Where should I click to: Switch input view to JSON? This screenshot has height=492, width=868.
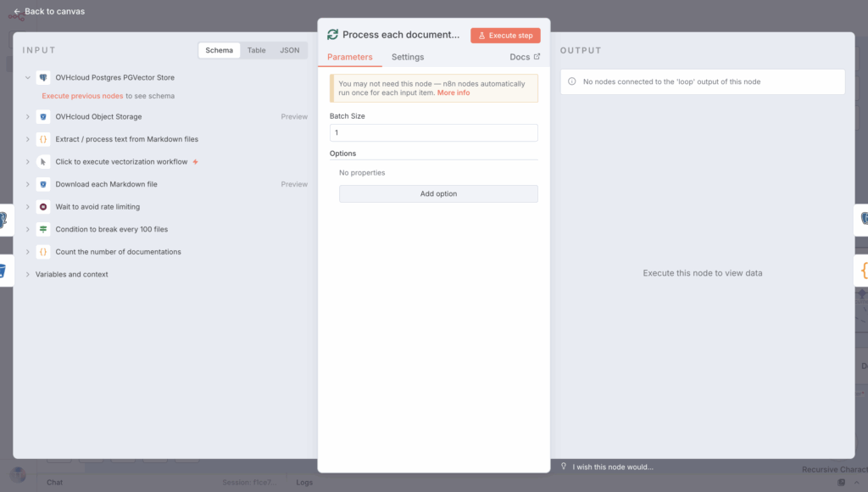coord(290,50)
